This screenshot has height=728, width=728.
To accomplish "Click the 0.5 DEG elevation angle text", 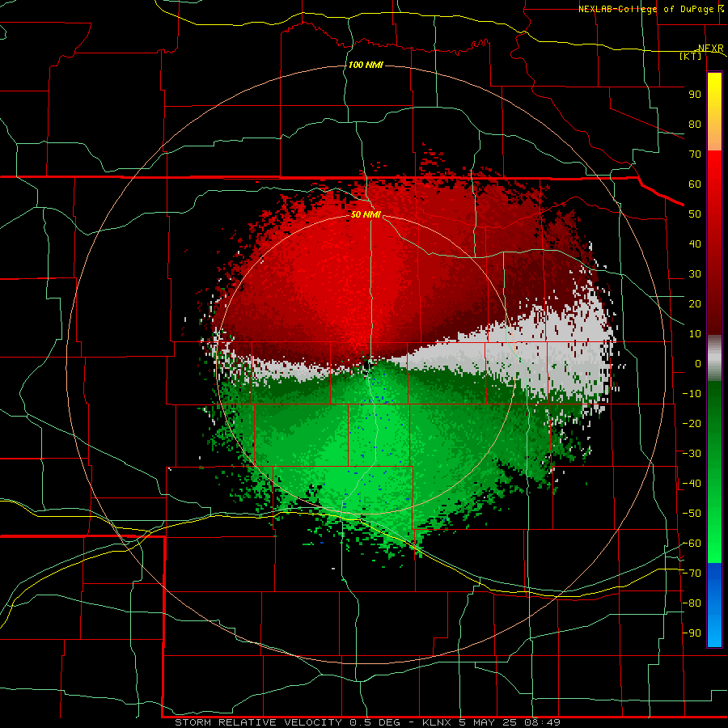I will pos(379,722).
